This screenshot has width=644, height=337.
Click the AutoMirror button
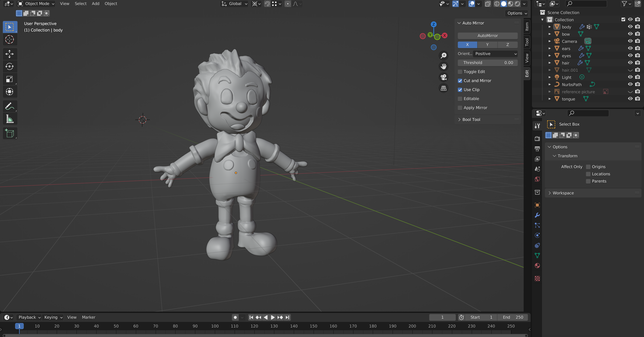[487, 36]
